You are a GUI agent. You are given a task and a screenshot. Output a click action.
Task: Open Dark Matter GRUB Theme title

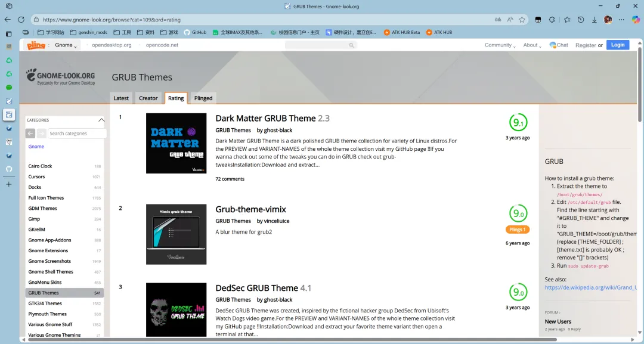point(265,118)
